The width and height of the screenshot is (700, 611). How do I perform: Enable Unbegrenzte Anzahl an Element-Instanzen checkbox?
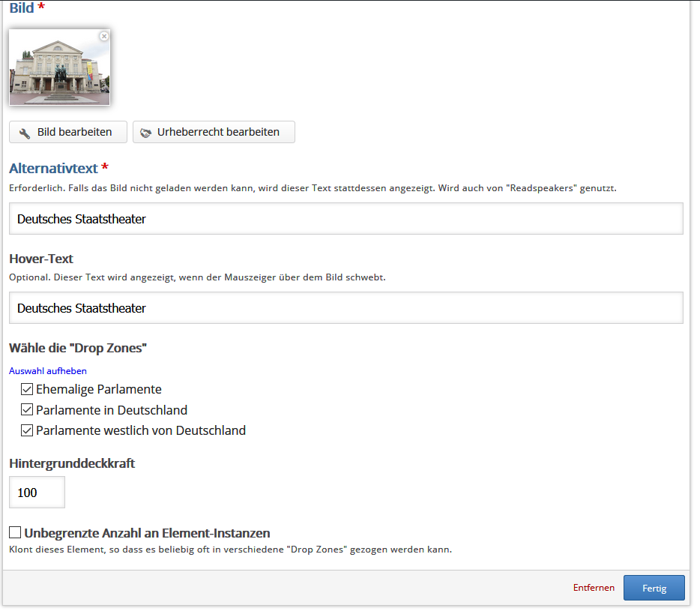tap(15, 532)
